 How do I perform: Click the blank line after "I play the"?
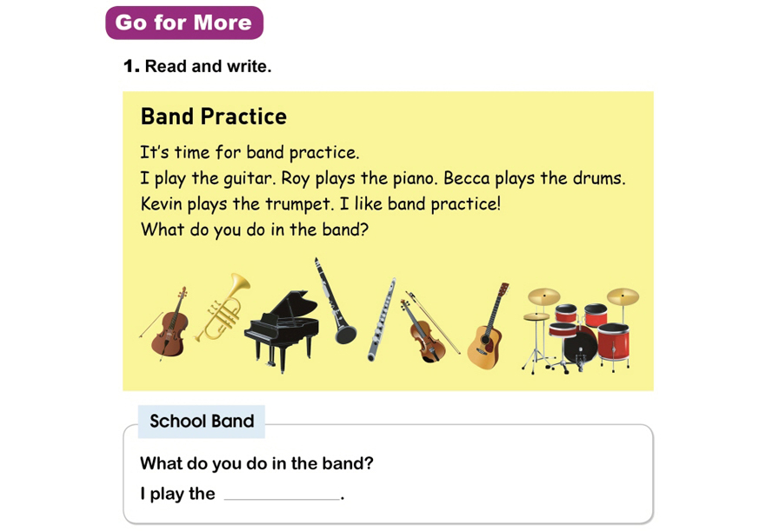coord(282,495)
